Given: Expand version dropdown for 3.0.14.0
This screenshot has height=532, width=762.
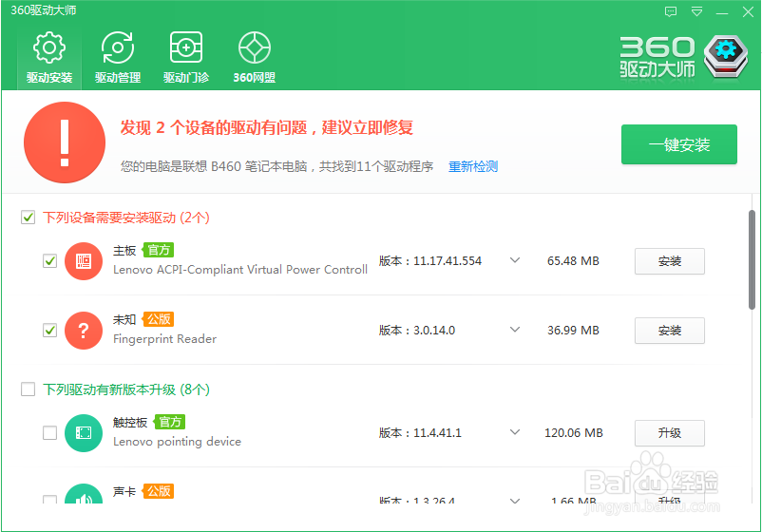Looking at the screenshot, I should tap(515, 330).
